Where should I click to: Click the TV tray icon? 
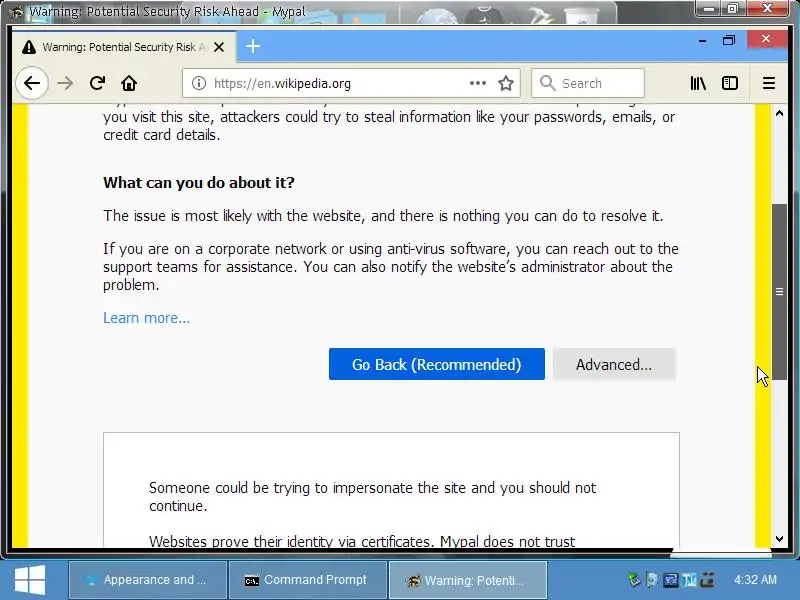tap(689, 580)
